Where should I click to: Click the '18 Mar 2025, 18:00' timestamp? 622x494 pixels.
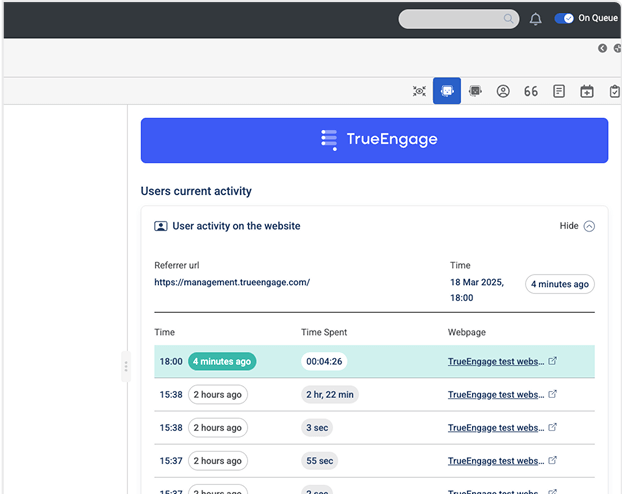(x=477, y=290)
